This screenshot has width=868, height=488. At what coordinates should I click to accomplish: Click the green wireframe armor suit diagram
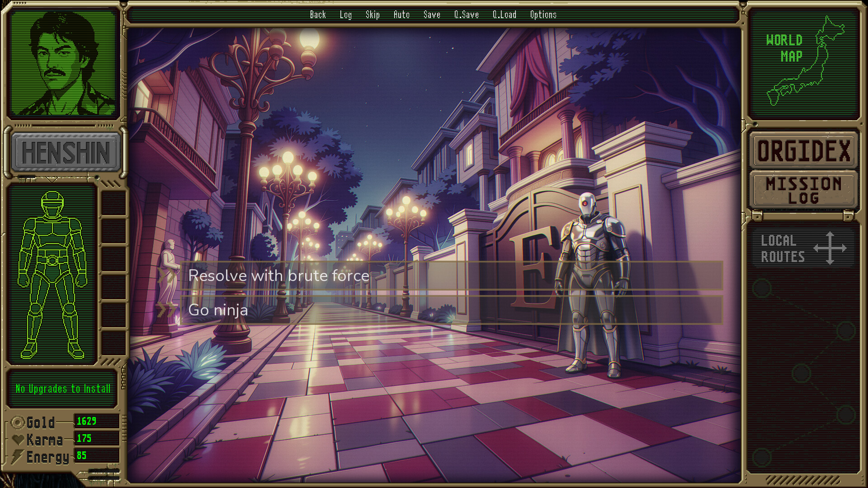pos(52,275)
